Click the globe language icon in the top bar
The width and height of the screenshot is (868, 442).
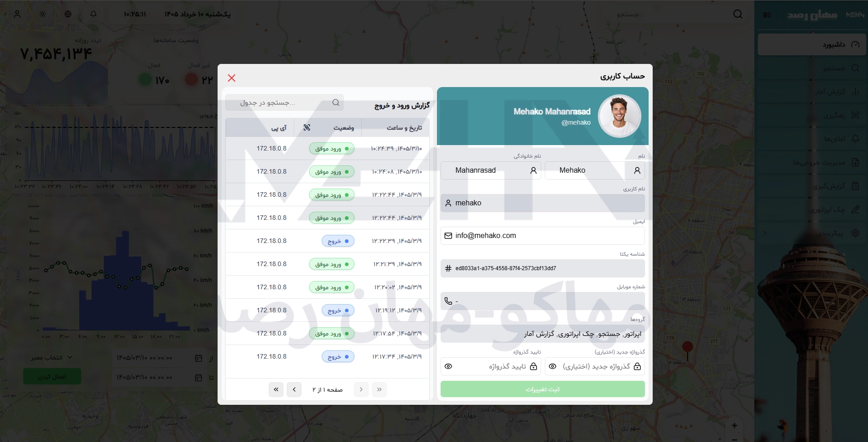[68, 14]
